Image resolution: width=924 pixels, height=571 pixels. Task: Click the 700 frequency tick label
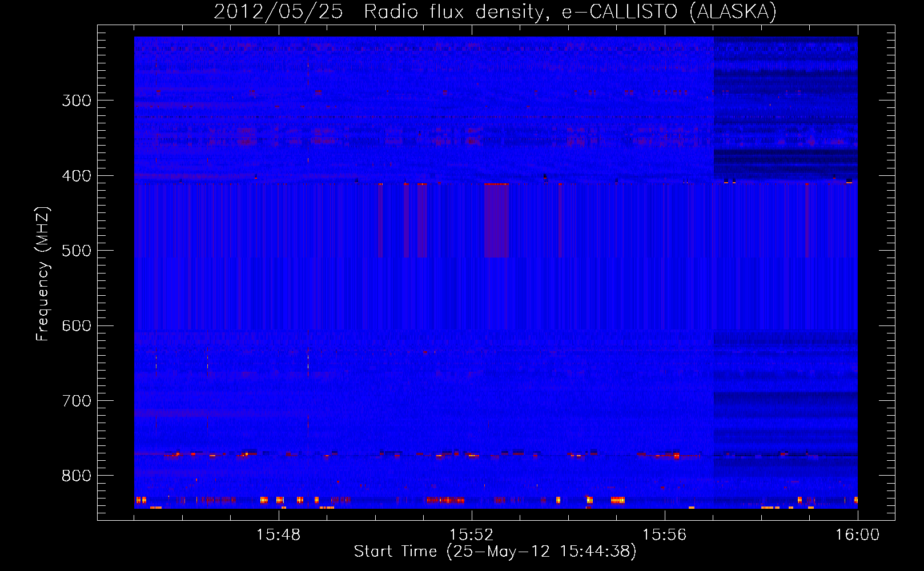click(x=77, y=401)
